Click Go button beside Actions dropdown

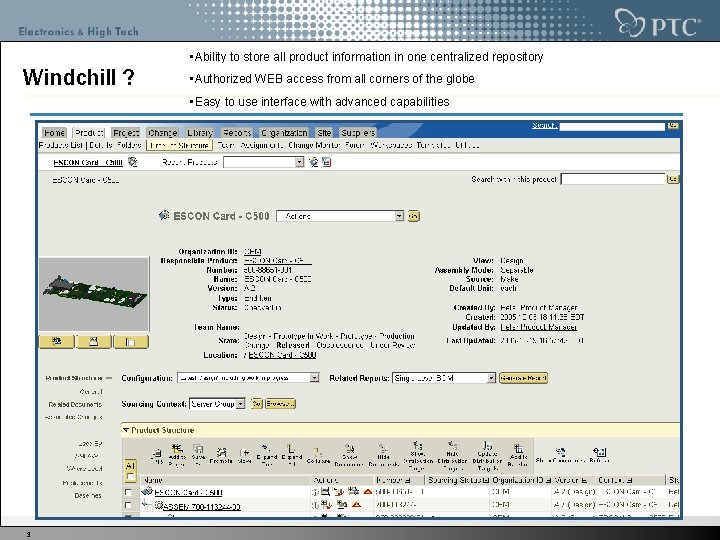(x=413, y=216)
